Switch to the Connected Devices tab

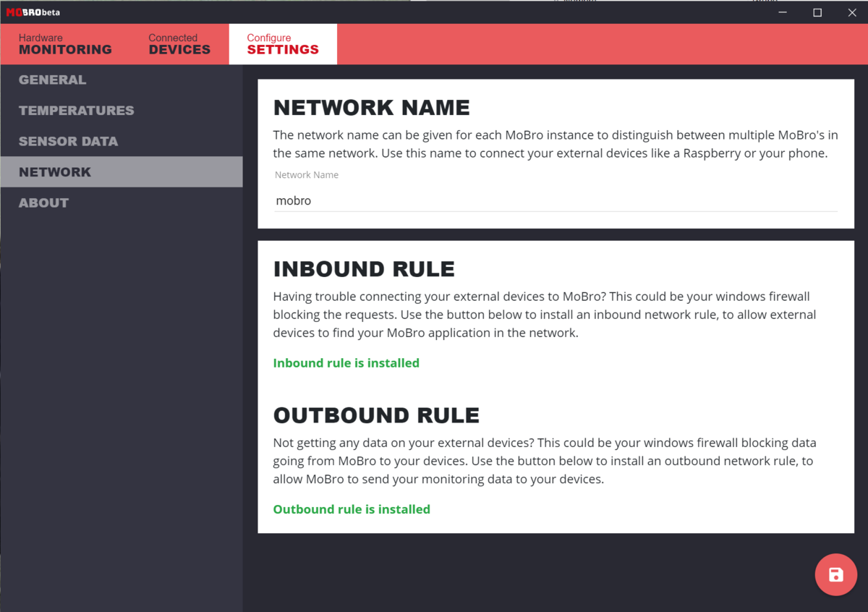[x=179, y=44]
